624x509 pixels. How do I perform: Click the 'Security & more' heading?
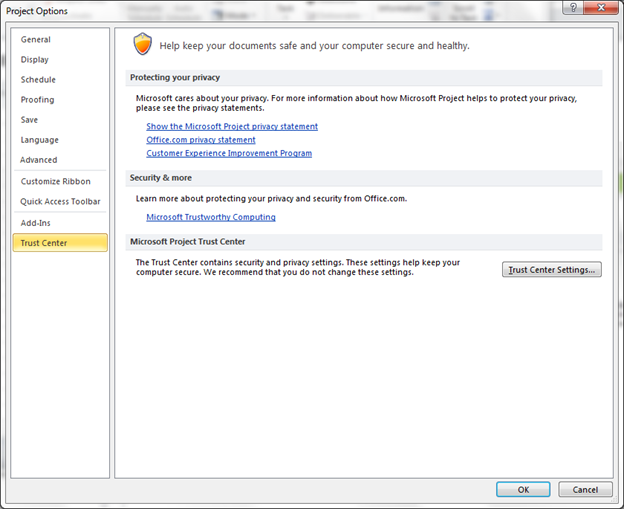coord(161,178)
